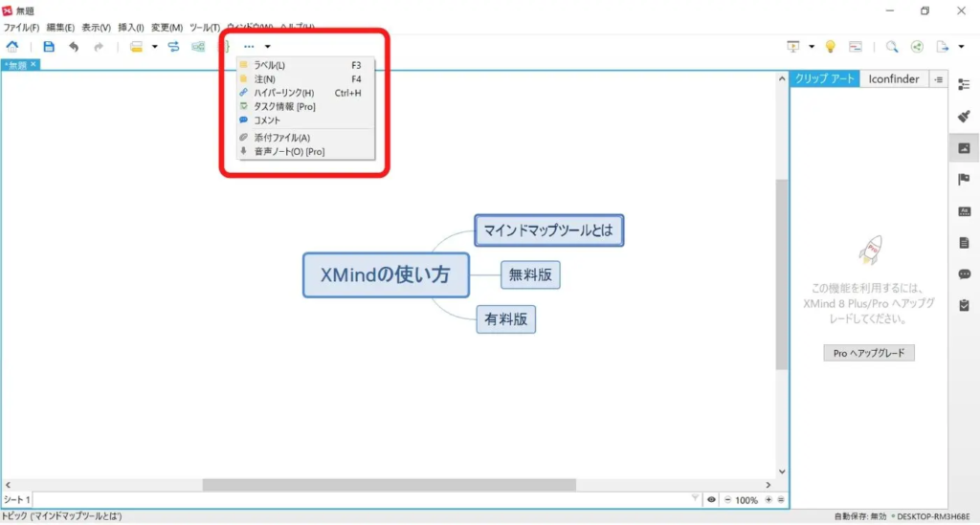The image size is (980, 525).
Task: Select the マインドマップツールとは topic
Action: (x=548, y=230)
